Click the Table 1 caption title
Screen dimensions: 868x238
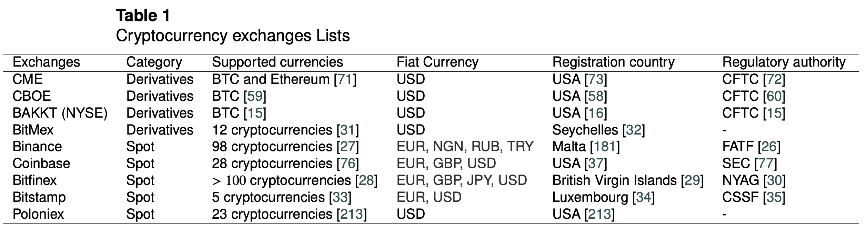tap(143, 16)
